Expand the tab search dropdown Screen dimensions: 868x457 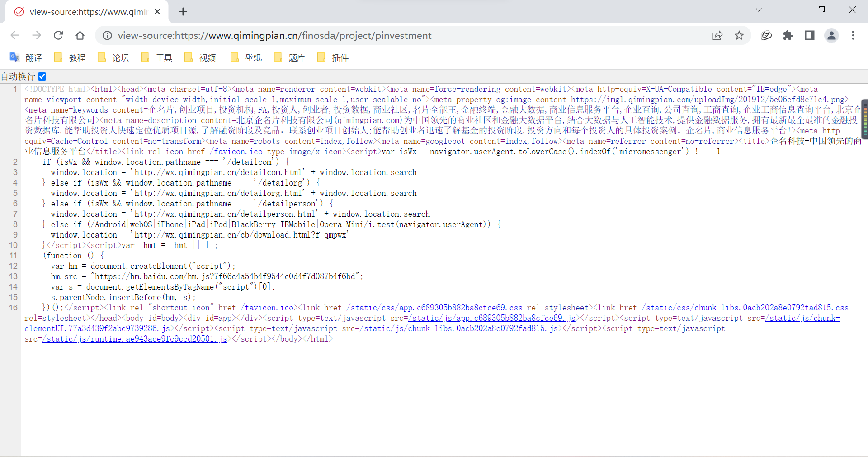coord(759,10)
